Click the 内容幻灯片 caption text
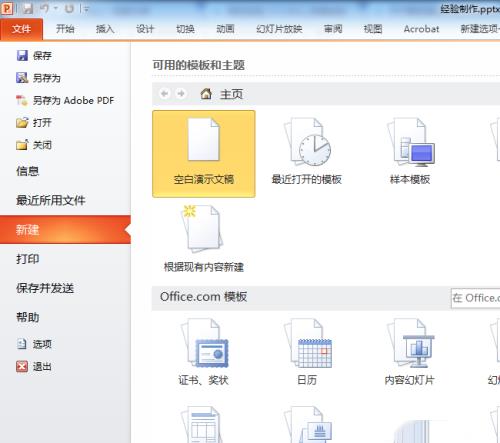500x443 pixels. coord(410,380)
